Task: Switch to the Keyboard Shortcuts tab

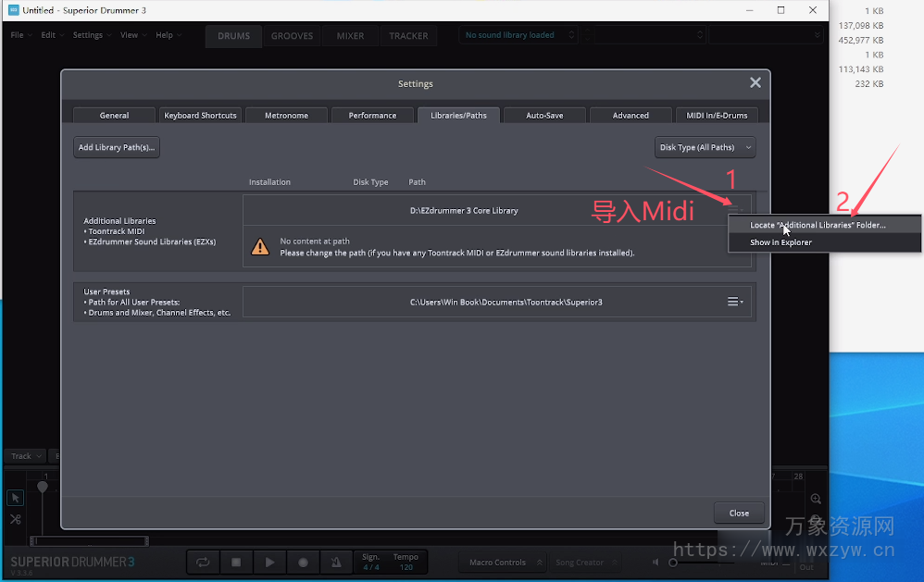Action: click(200, 116)
